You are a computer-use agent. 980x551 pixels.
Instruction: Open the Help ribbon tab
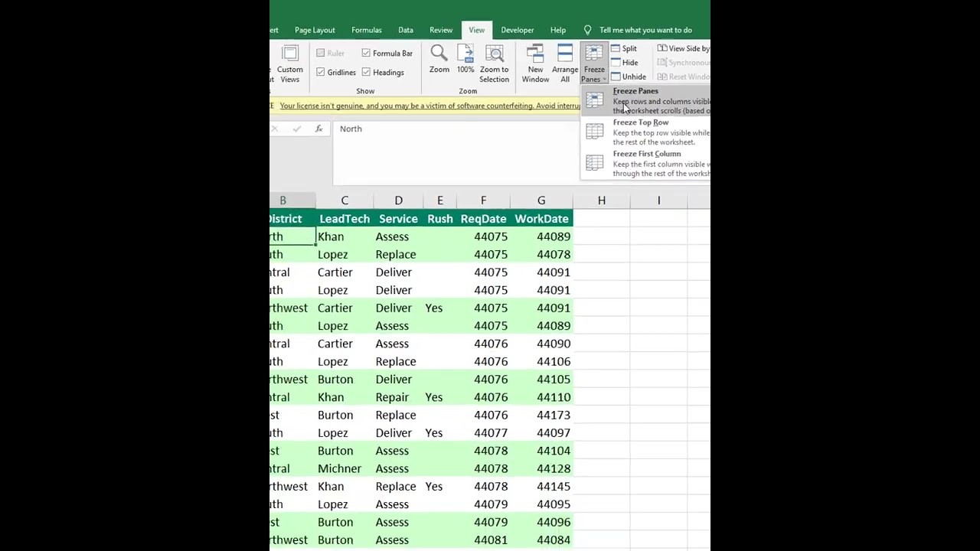coord(558,30)
